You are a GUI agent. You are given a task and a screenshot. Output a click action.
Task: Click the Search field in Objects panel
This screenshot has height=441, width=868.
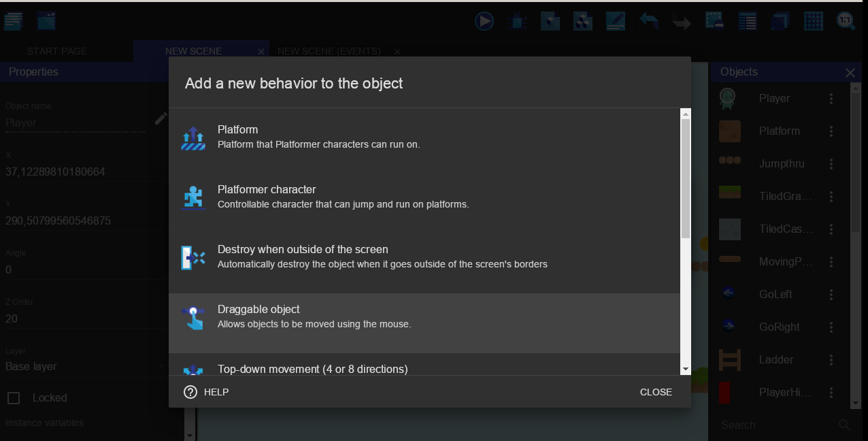pos(775,425)
